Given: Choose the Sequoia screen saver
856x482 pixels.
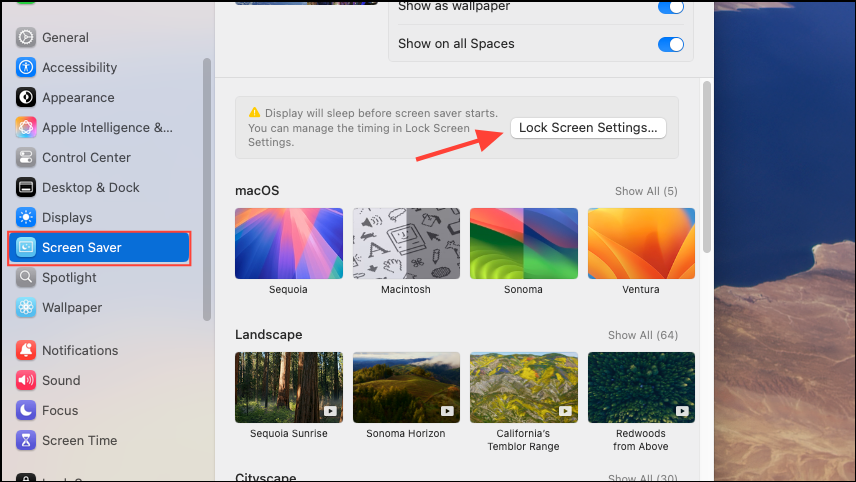Looking at the screenshot, I should coord(289,243).
